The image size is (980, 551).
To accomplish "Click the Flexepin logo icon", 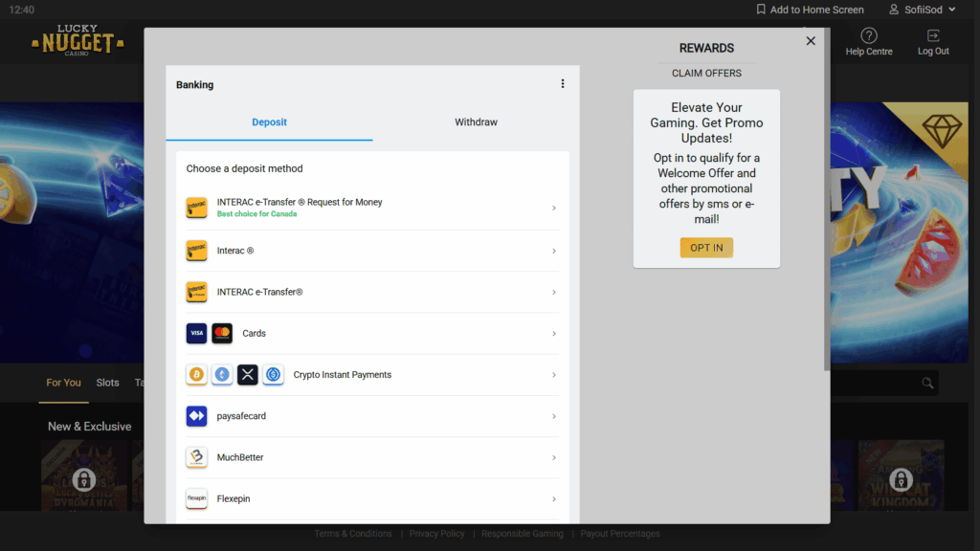I will point(196,498).
